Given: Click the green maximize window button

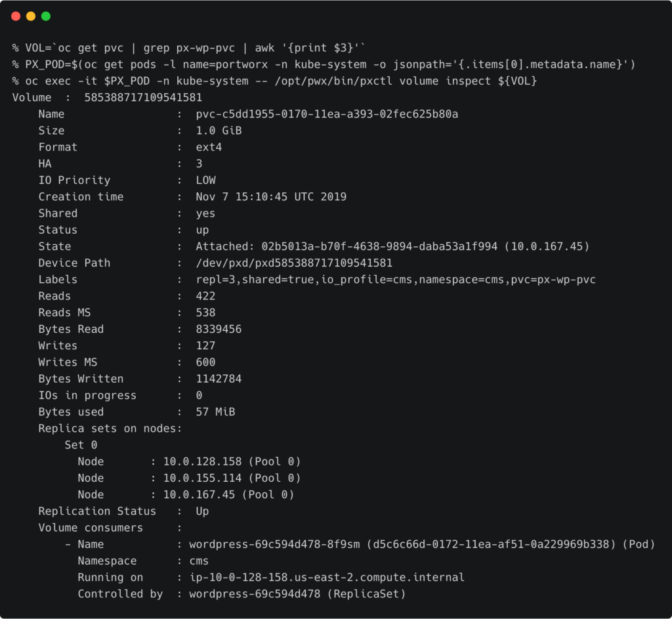Looking at the screenshot, I should (46, 16).
